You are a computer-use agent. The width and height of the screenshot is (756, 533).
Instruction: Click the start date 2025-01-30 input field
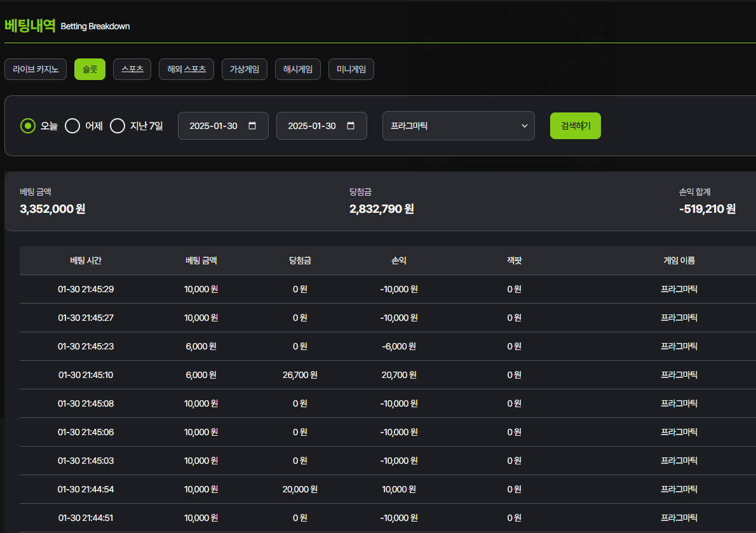(x=223, y=126)
